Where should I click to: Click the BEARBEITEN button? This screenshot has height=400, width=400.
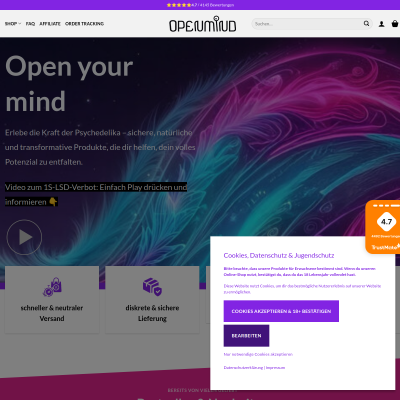point(246,336)
